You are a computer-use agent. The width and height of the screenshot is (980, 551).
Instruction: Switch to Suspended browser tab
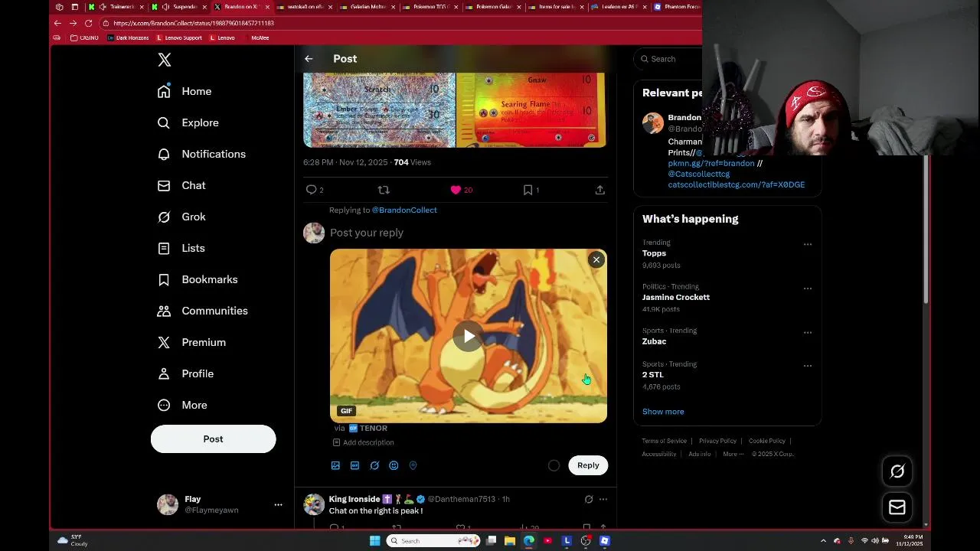coord(179,7)
